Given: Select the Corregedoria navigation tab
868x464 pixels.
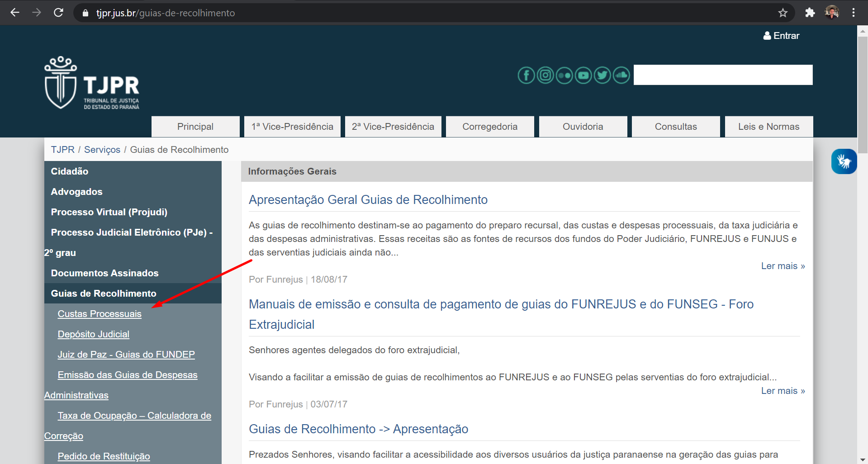Looking at the screenshot, I should (489, 127).
